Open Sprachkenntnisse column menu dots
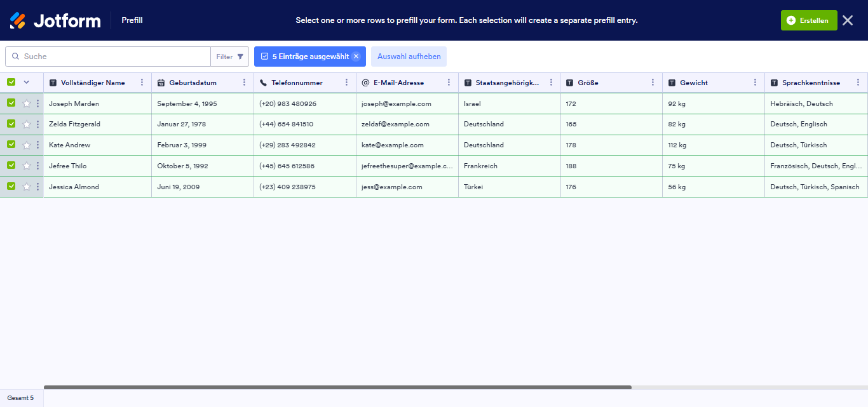The width and height of the screenshot is (868, 407). 858,83
